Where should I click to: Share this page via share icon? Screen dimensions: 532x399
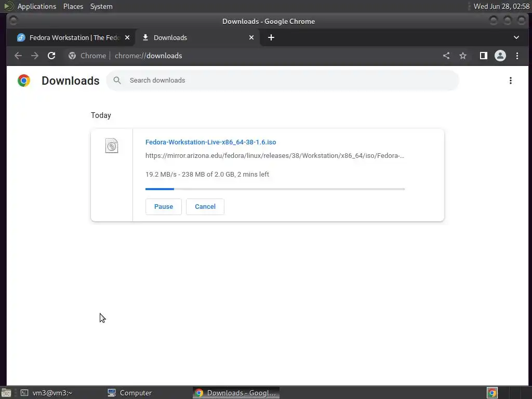point(446,56)
